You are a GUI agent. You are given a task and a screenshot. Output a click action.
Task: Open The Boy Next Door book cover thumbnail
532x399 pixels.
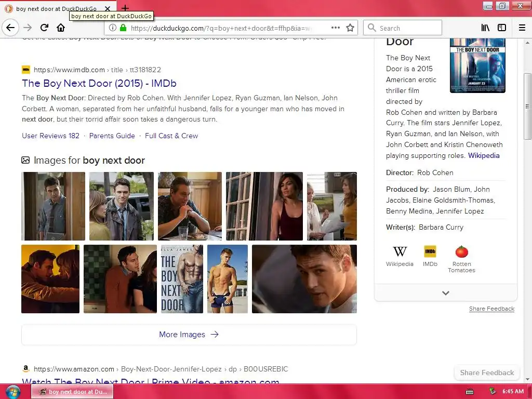tap(182, 279)
